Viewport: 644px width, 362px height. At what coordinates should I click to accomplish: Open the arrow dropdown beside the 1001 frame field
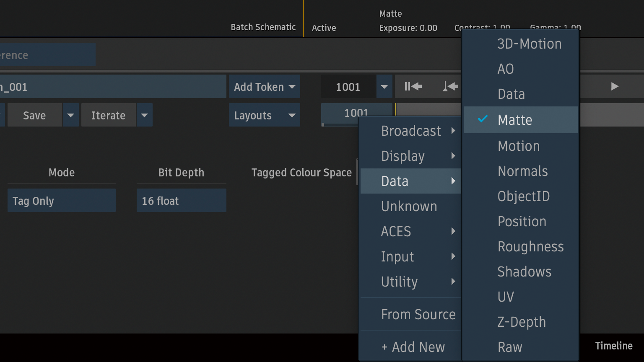(384, 87)
